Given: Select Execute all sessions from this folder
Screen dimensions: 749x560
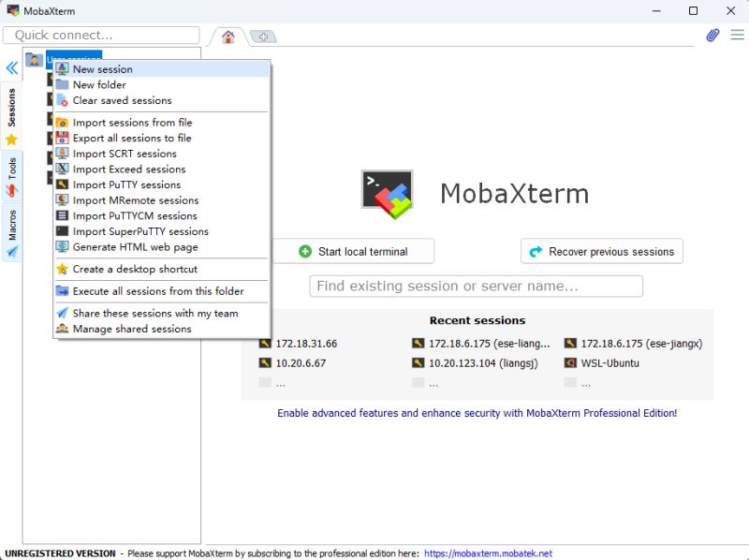Looking at the screenshot, I should (x=162, y=291).
